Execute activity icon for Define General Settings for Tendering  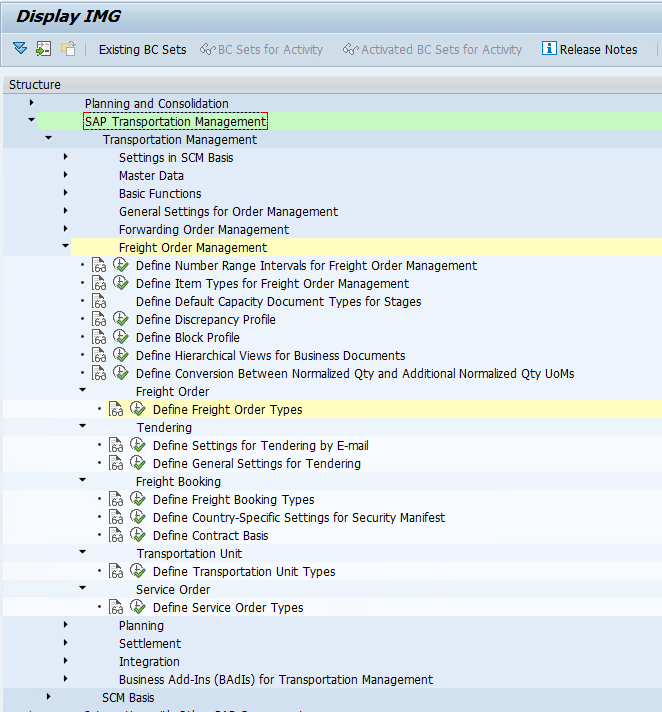[138, 463]
